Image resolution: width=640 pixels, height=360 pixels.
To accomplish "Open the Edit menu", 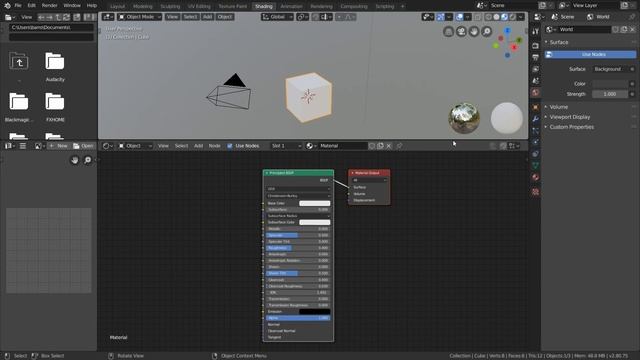I will 31,6.
